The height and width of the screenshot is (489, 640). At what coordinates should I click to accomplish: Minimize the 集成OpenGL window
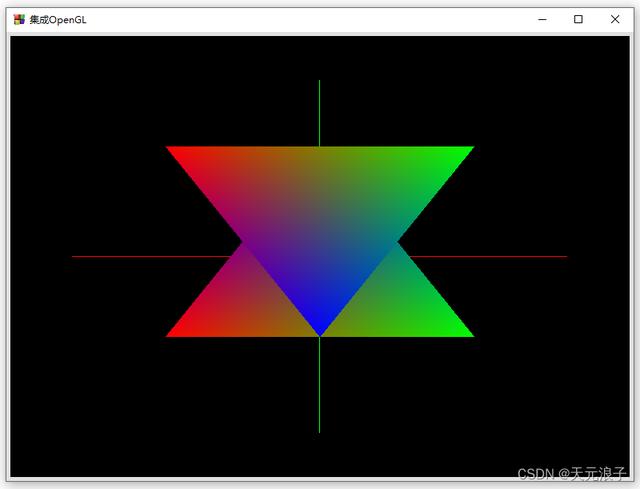[542, 20]
